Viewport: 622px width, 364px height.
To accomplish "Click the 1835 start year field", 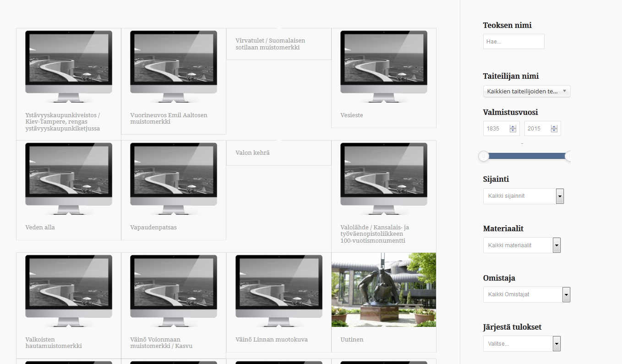I will point(497,129).
